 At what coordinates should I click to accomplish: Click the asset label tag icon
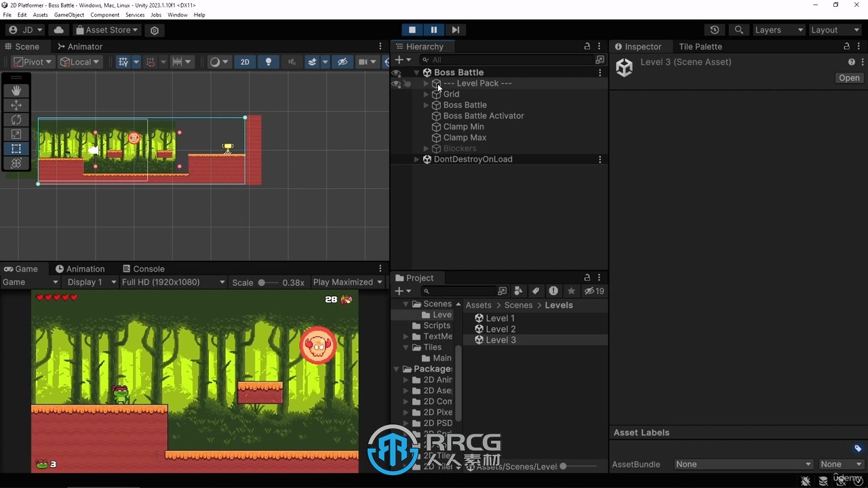pyautogui.click(x=858, y=448)
